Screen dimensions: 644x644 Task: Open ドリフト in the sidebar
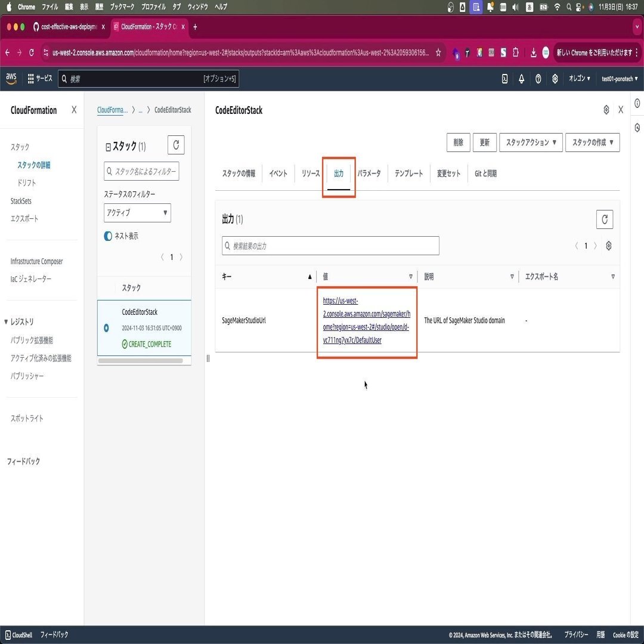tap(27, 183)
